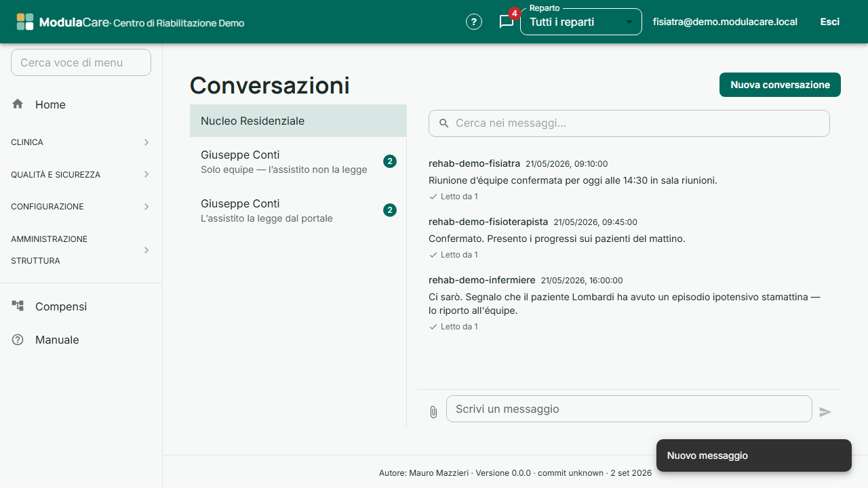Viewport: 868px width, 488px height.
Task: Open the help question mark icon
Action: [474, 22]
